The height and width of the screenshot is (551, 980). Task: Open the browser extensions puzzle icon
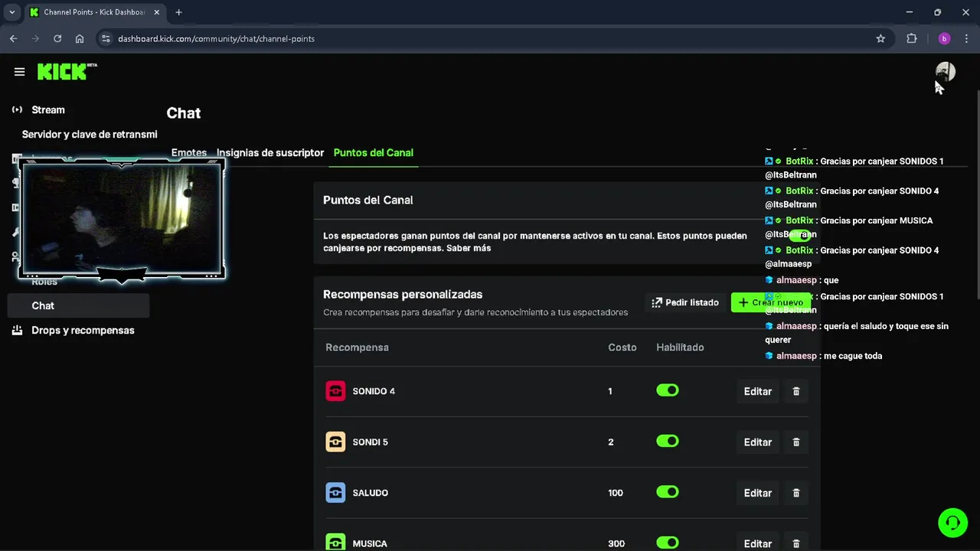pos(911,38)
